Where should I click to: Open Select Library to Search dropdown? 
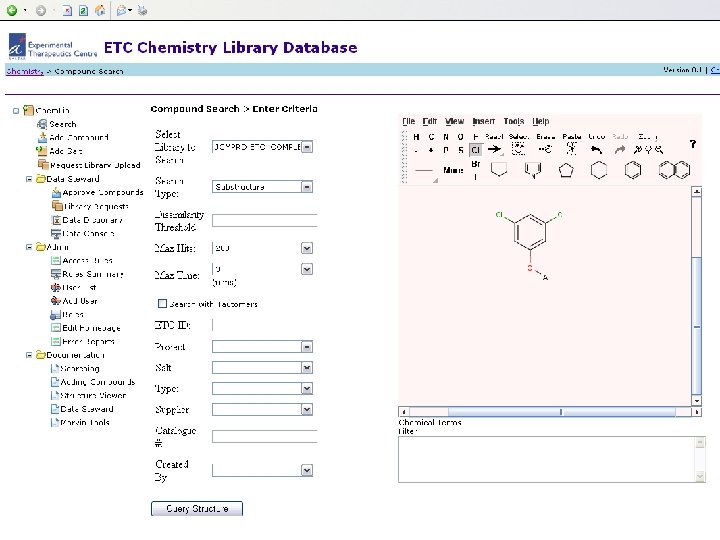(307, 147)
